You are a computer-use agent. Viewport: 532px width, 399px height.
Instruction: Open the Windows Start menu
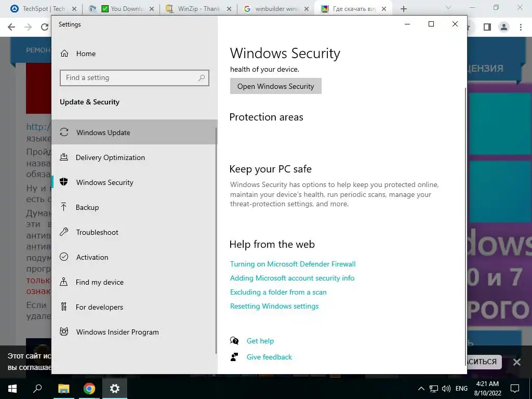point(12,389)
